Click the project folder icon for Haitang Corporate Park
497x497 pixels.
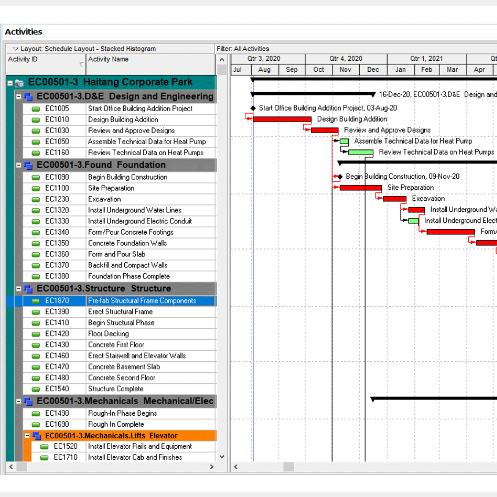[19, 83]
